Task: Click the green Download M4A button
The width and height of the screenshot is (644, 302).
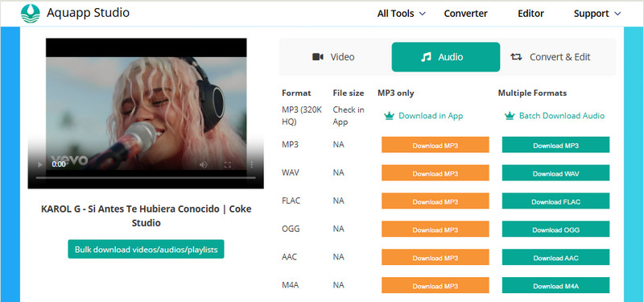Action: pyautogui.click(x=555, y=286)
